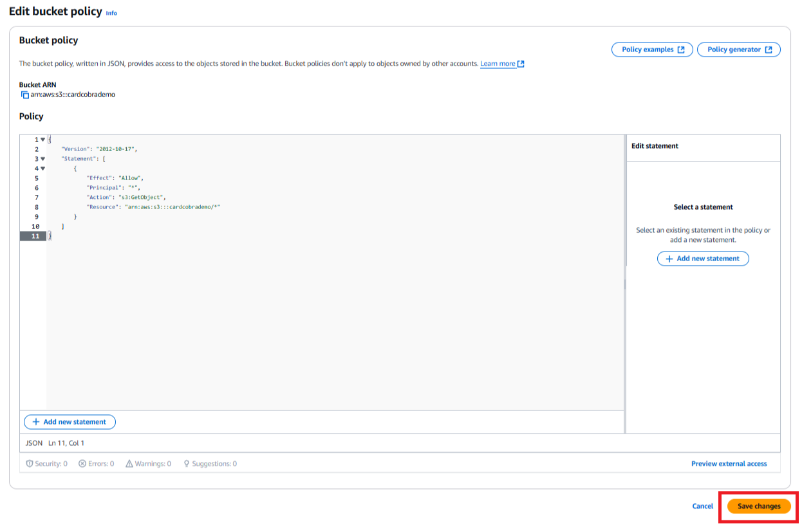Viewport: 802px width, 532px height.
Task: Collapse the Statement array fold on line 3
Action: click(x=43, y=159)
